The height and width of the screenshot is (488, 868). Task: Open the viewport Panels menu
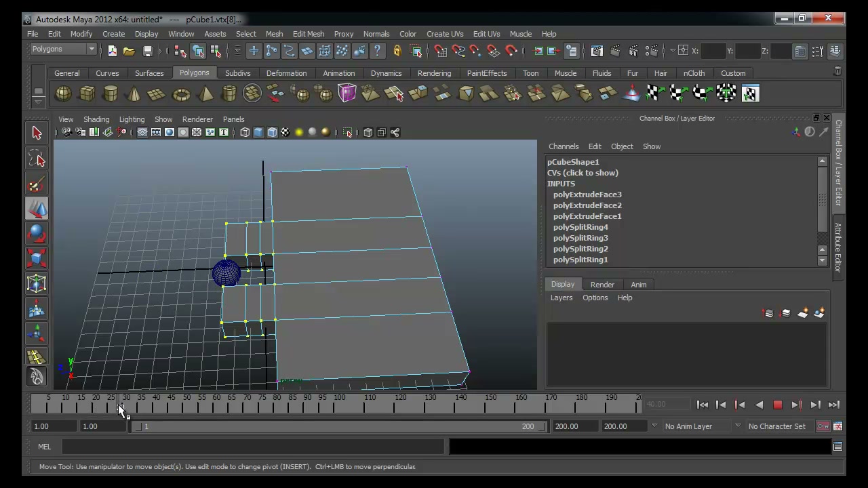[233, 119]
